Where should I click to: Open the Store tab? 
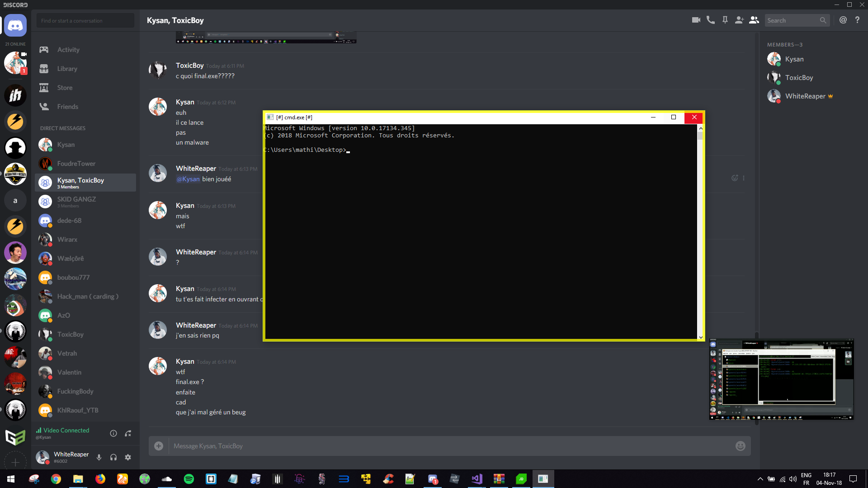coord(85,88)
